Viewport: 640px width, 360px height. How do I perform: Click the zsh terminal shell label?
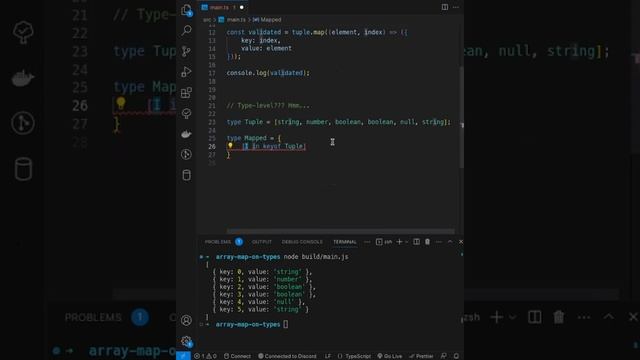click(384, 242)
